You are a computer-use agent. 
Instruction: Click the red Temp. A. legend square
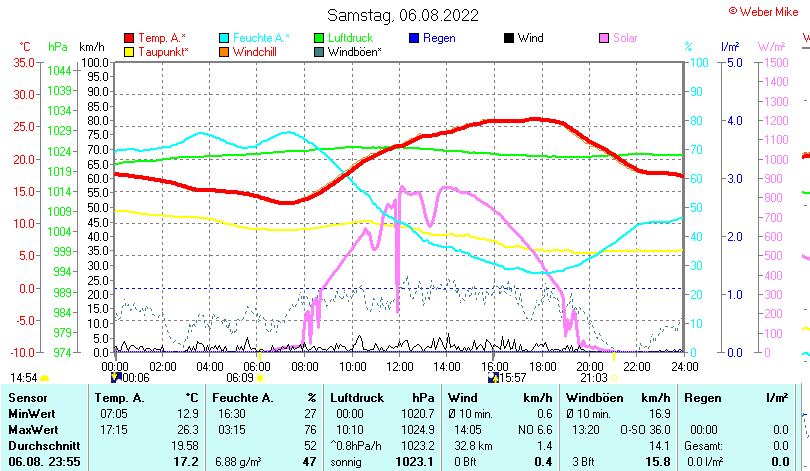click(129, 38)
